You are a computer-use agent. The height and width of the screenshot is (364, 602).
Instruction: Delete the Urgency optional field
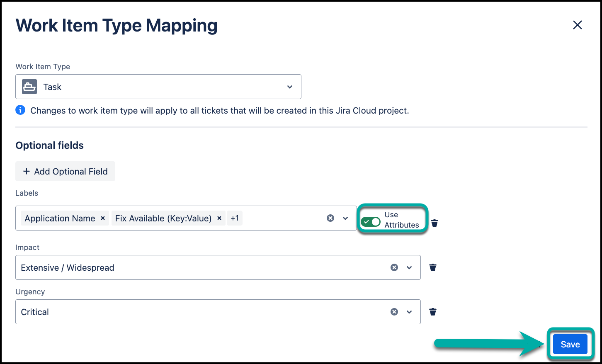pos(433,312)
